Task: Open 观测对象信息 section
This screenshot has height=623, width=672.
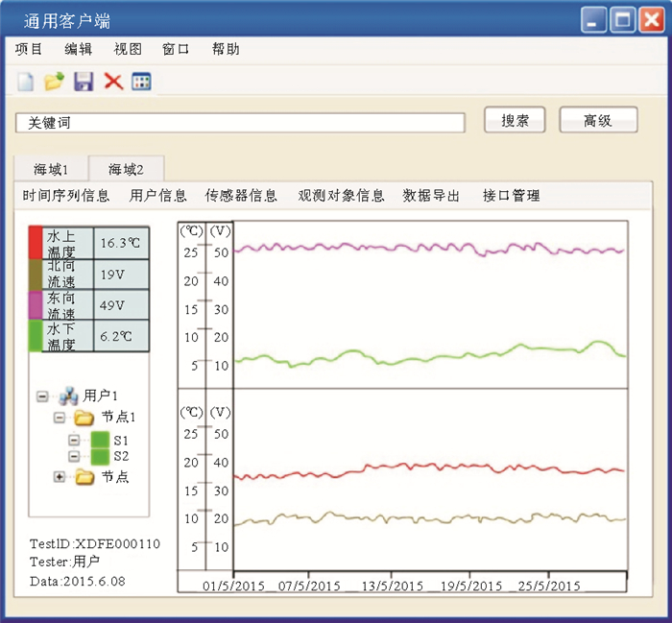Action: point(341,196)
